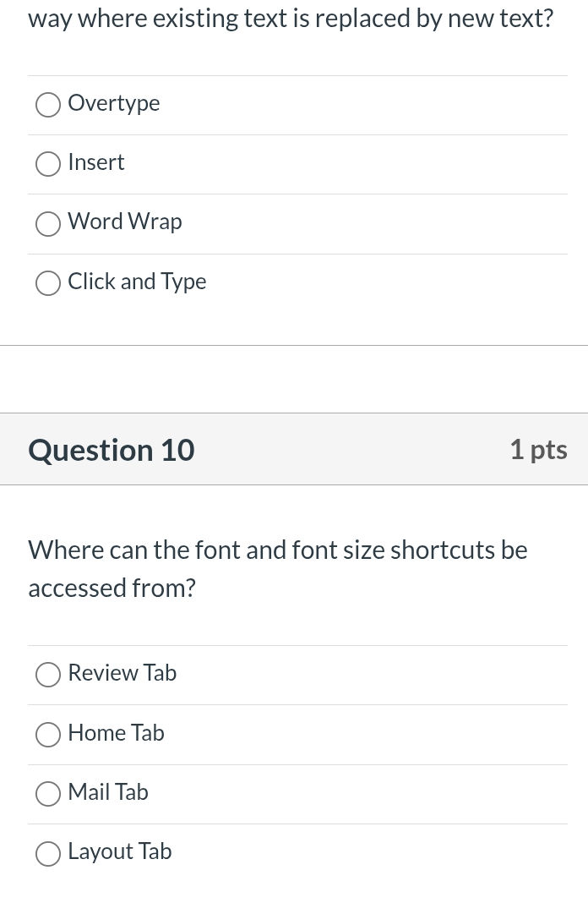Click the Review Tab answer text label
588x903 pixels.
(x=122, y=673)
